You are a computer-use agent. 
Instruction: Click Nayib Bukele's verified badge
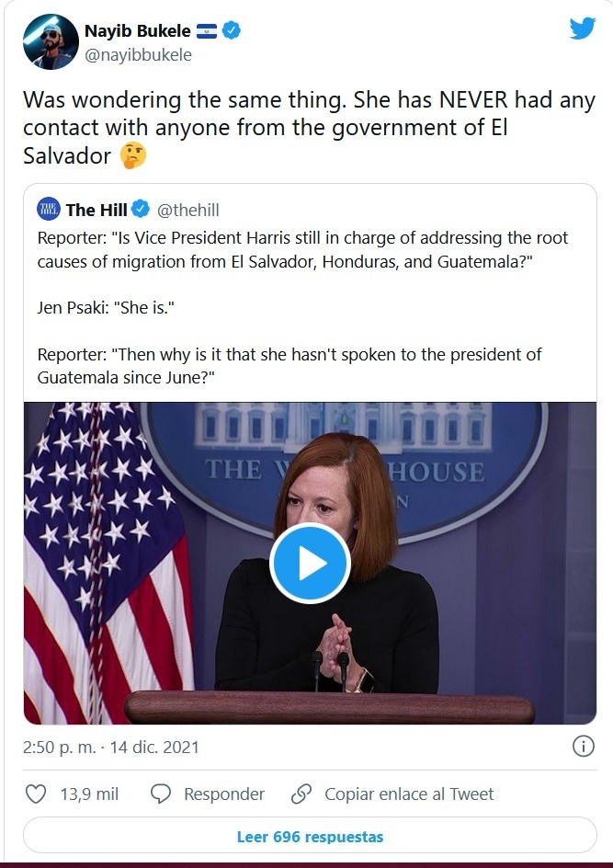point(233,30)
